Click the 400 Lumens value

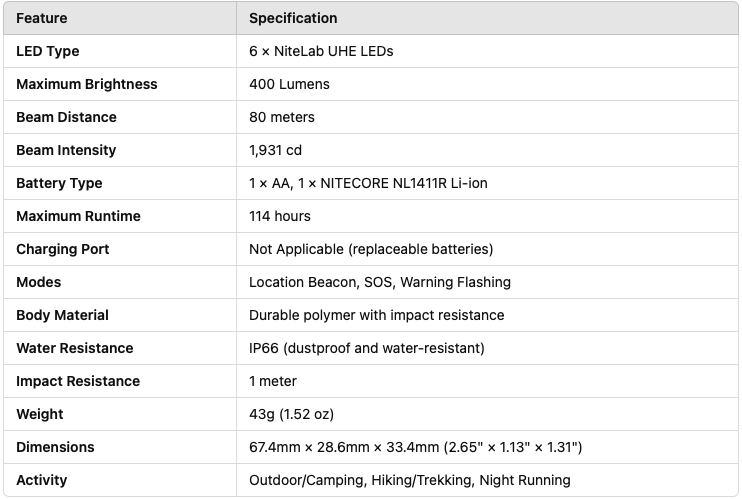(289, 84)
